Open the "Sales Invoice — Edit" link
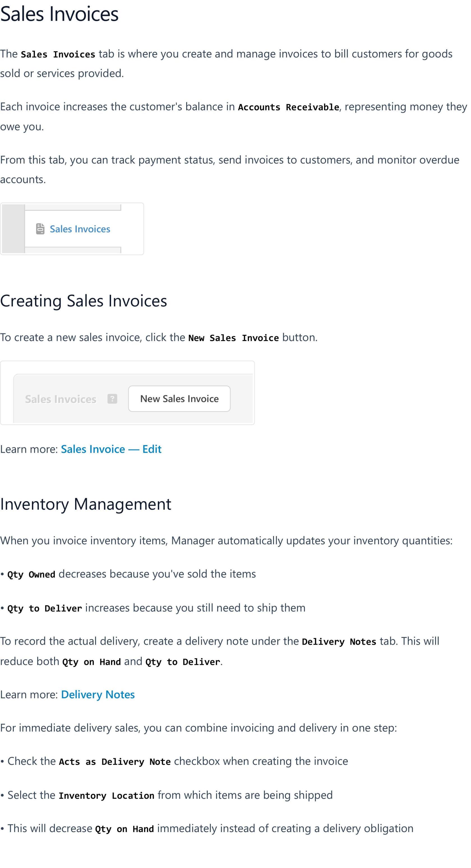471x868 pixels. click(x=111, y=449)
